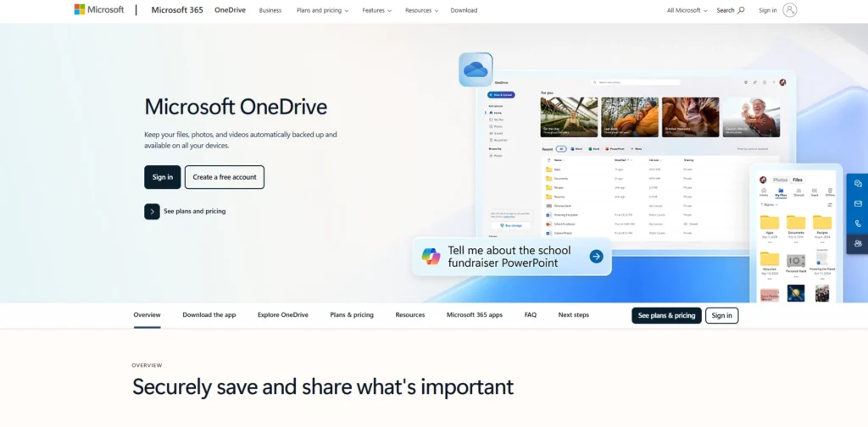Click the OneDrive cloud icon tile
Screen dimensions: 868x427
476,69
